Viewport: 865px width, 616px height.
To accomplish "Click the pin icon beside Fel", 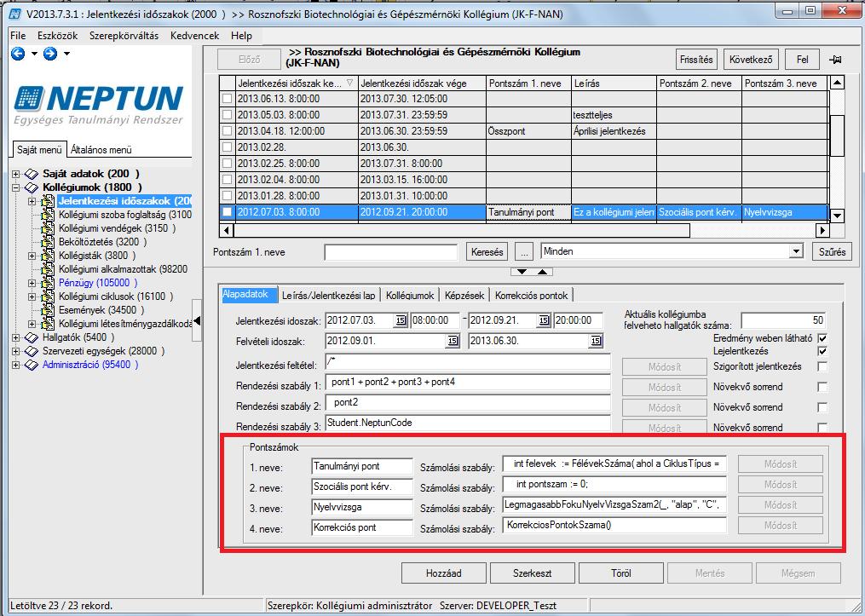I will tap(835, 60).
